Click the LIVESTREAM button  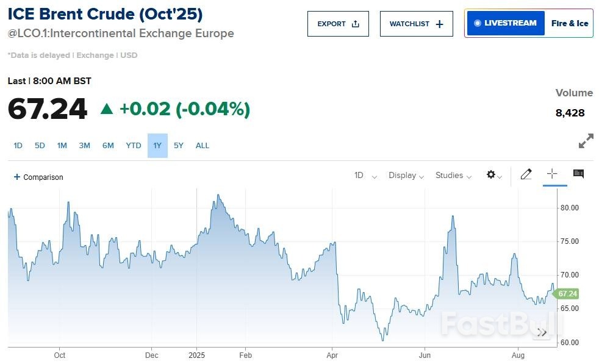[506, 23]
